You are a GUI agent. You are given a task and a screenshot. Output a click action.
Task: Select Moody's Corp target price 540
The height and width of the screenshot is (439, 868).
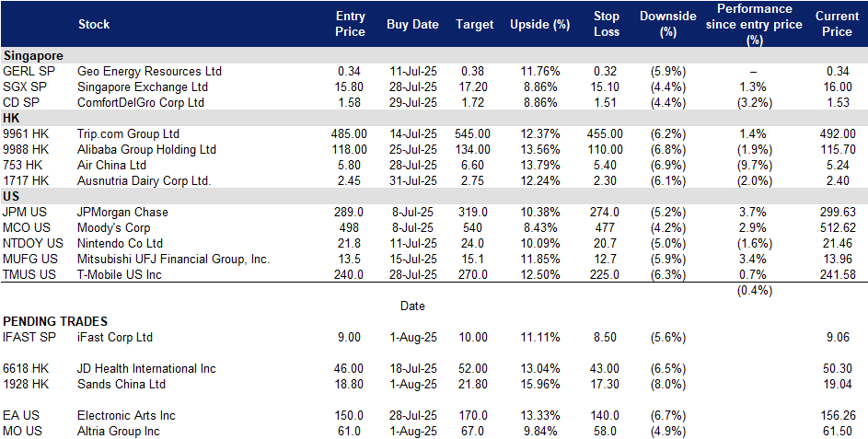[x=473, y=227]
